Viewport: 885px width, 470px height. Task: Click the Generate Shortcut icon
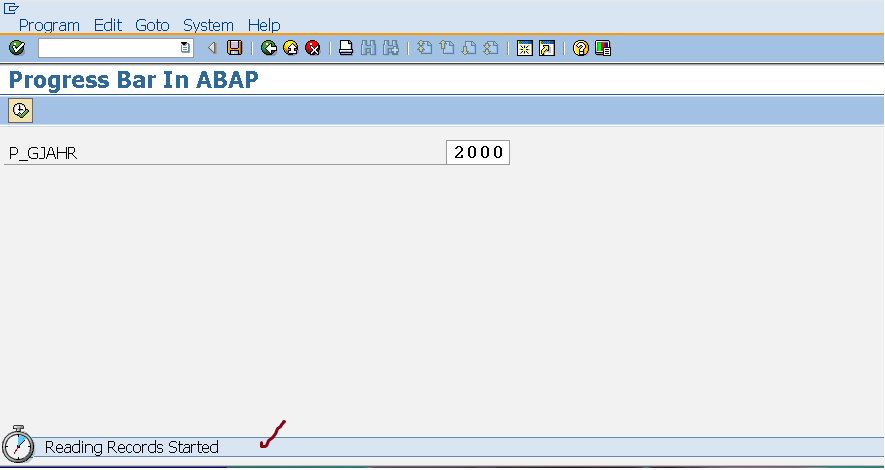click(x=547, y=49)
